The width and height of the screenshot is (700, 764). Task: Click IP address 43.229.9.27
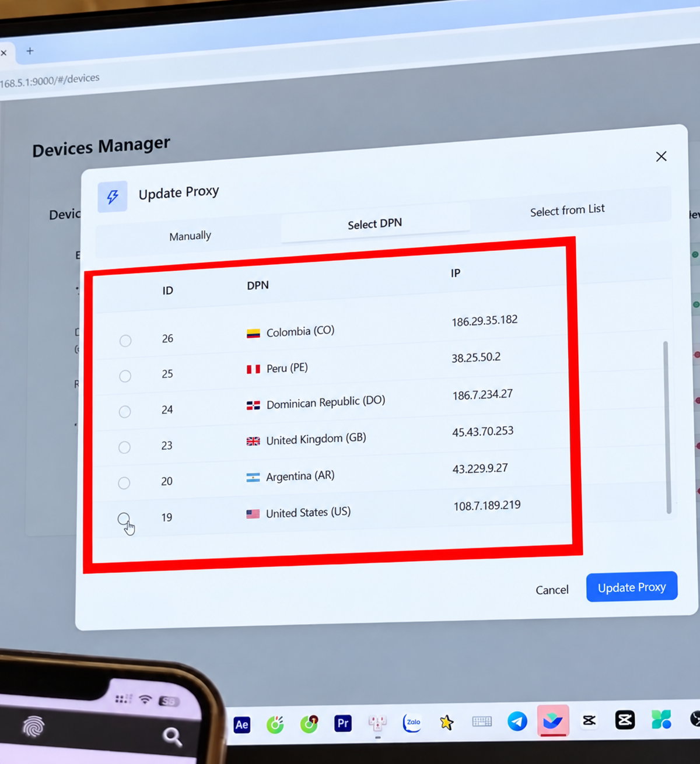pyautogui.click(x=480, y=468)
